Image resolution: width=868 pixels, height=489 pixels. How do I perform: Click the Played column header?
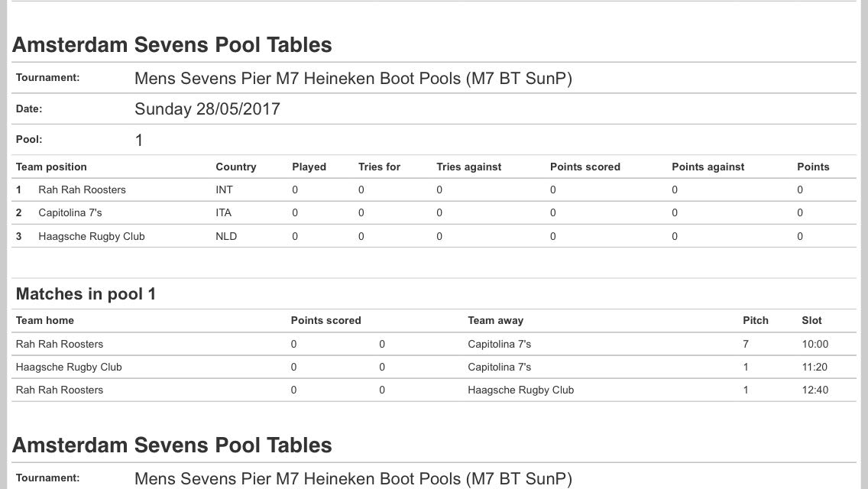(309, 167)
